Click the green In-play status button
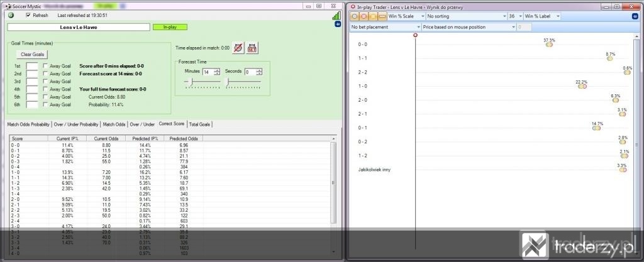Screen dimensions: 644x262 click(170, 27)
